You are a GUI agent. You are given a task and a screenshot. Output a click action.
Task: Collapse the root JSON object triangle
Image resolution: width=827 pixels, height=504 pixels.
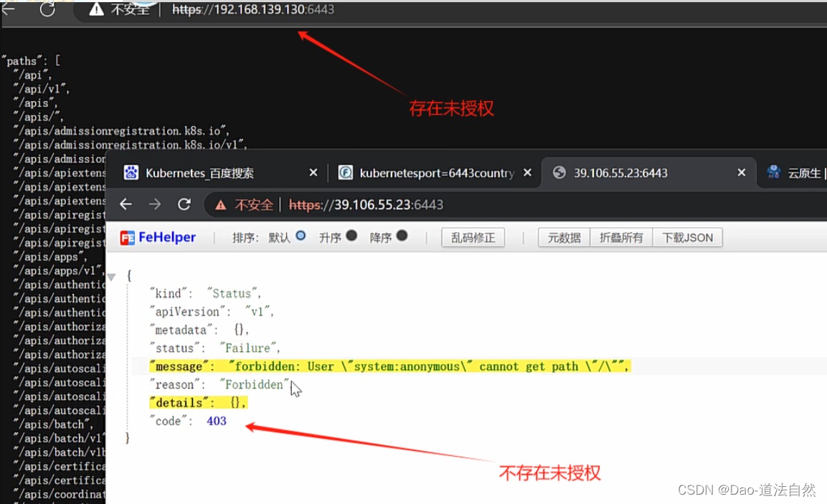point(111,277)
